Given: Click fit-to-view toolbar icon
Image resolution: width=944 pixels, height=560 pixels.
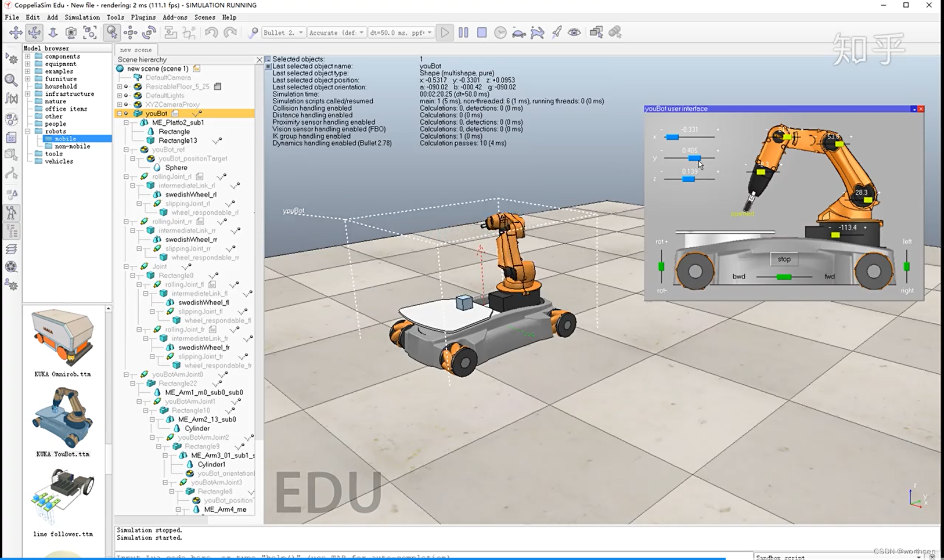Looking at the screenshot, I should pyautogui.click(x=90, y=32).
